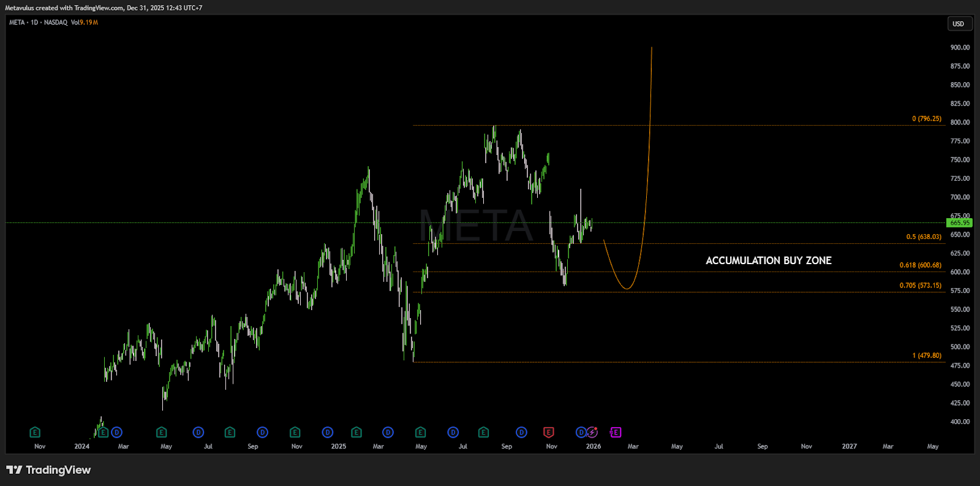Click the Vol 9.19M volume indicator label
The width and height of the screenshot is (980, 486).
tap(85, 23)
